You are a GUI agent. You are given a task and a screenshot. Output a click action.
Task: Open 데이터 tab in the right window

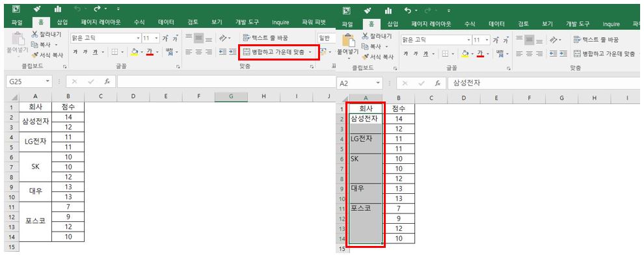coord(496,24)
